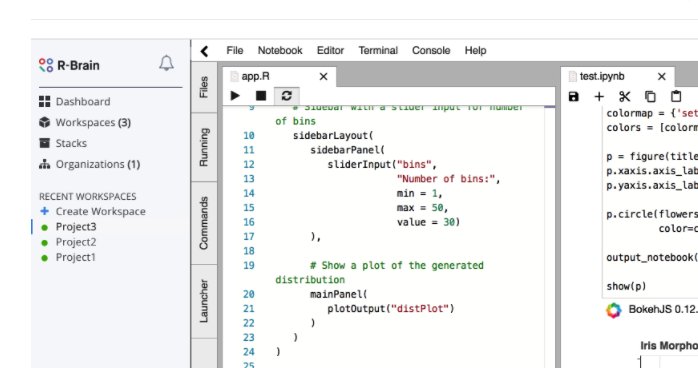Click the plus icon beside Create Workspace

(45, 211)
